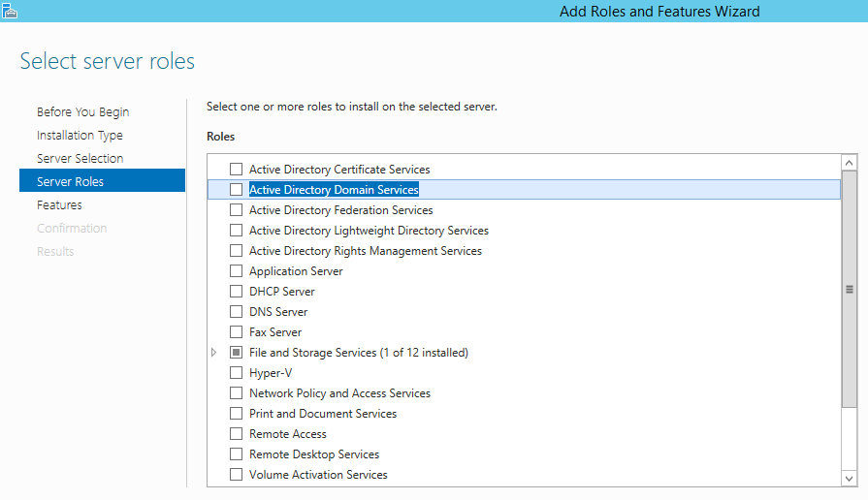
Task: Enable Remote Desktop Services checkbox
Action: (x=236, y=454)
